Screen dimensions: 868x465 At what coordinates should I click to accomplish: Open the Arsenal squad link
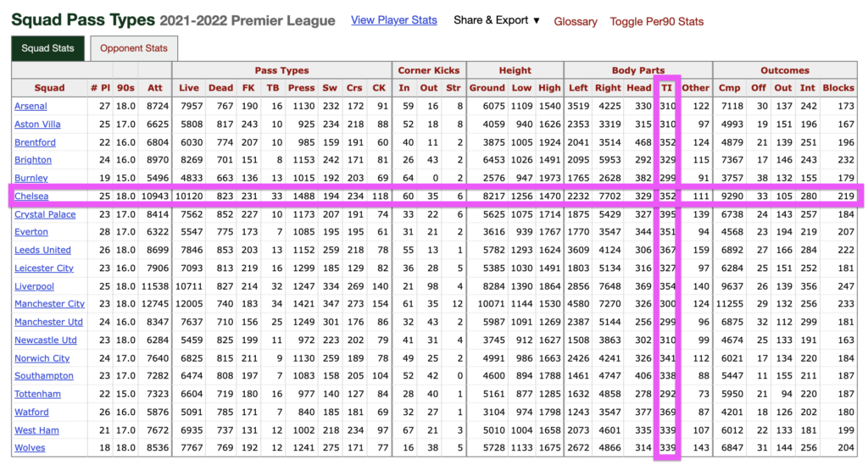click(31, 106)
